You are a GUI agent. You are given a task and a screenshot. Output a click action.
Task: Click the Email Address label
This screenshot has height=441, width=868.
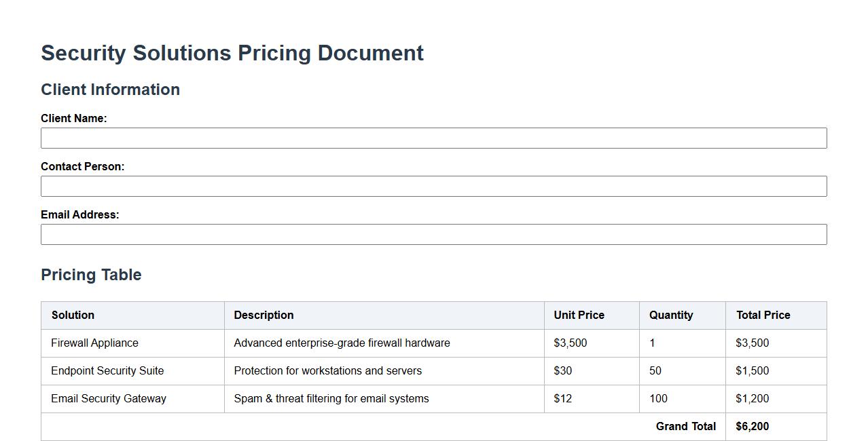[x=79, y=214]
